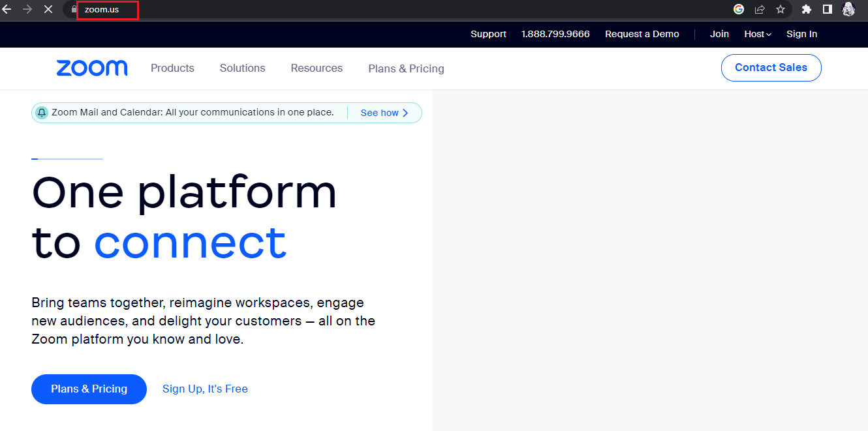Viewport: 868px width, 431px height.
Task: Click the Zoom logo
Action: point(92,68)
